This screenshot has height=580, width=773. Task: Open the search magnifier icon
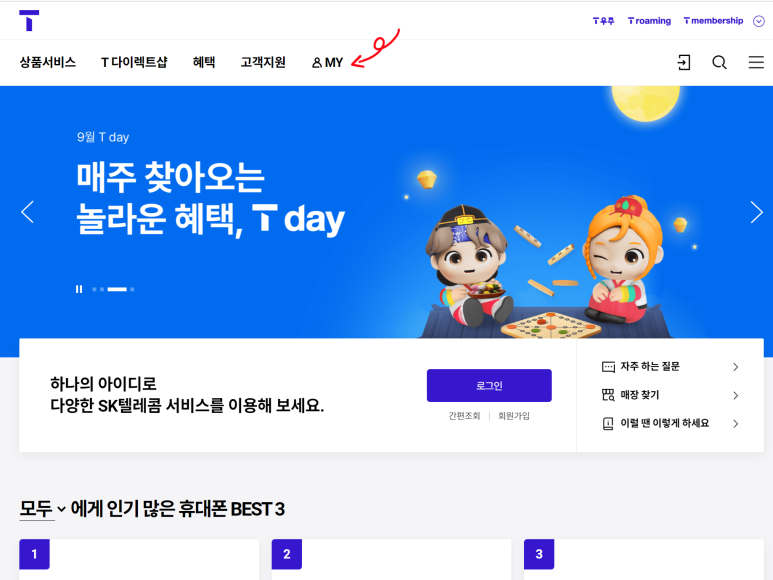719,63
